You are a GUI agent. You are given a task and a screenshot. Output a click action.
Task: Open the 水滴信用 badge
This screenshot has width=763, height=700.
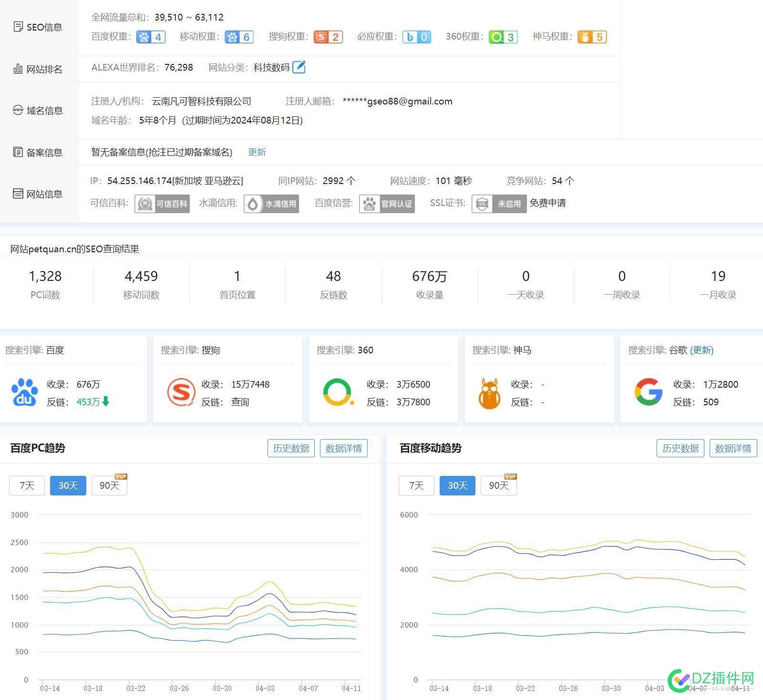click(x=271, y=204)
